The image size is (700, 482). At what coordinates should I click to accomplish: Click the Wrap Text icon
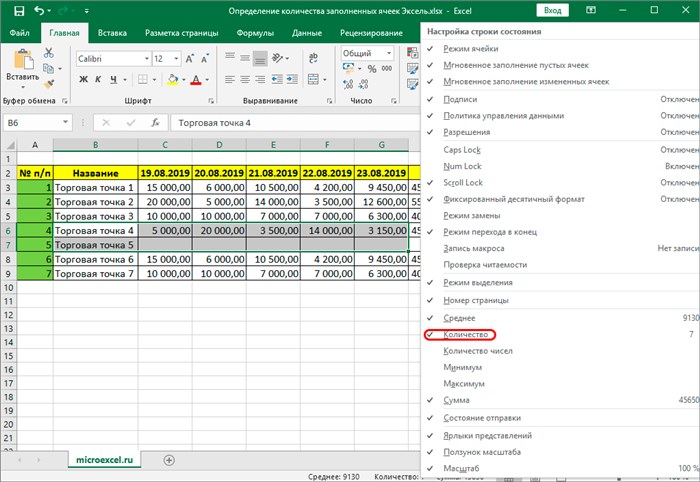[x=313, y=58]
